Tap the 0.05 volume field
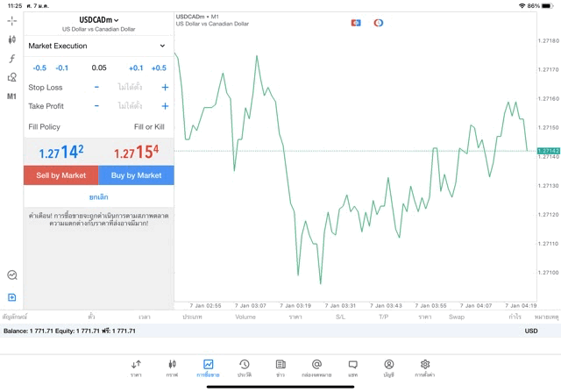561x392 pixels. coord(99,68)
